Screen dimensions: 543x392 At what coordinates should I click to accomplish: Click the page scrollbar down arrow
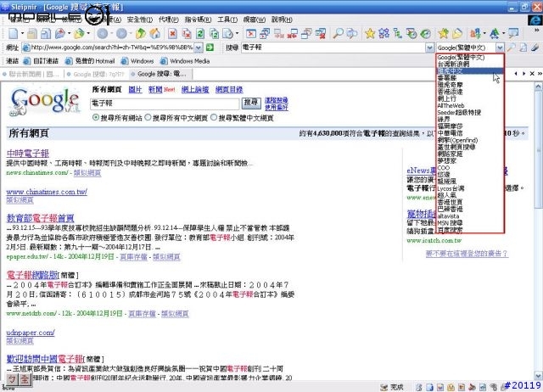coord(539,375)
